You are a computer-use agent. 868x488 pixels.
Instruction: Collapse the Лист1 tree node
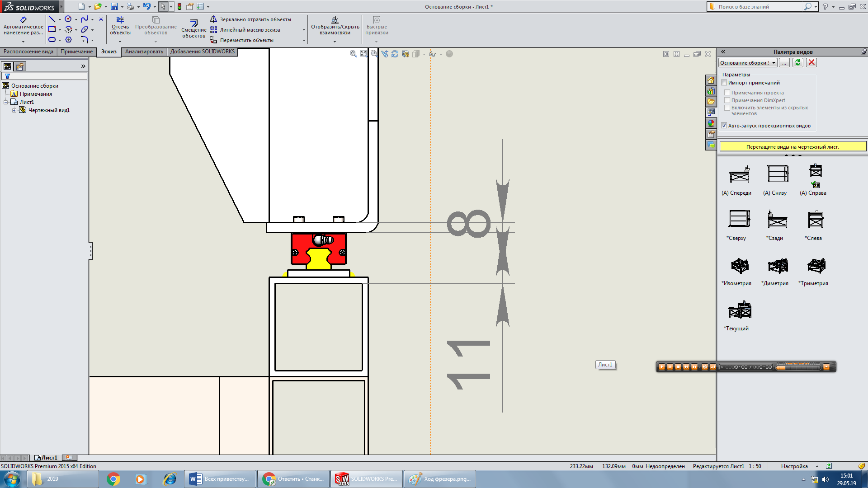pos(6,102)
